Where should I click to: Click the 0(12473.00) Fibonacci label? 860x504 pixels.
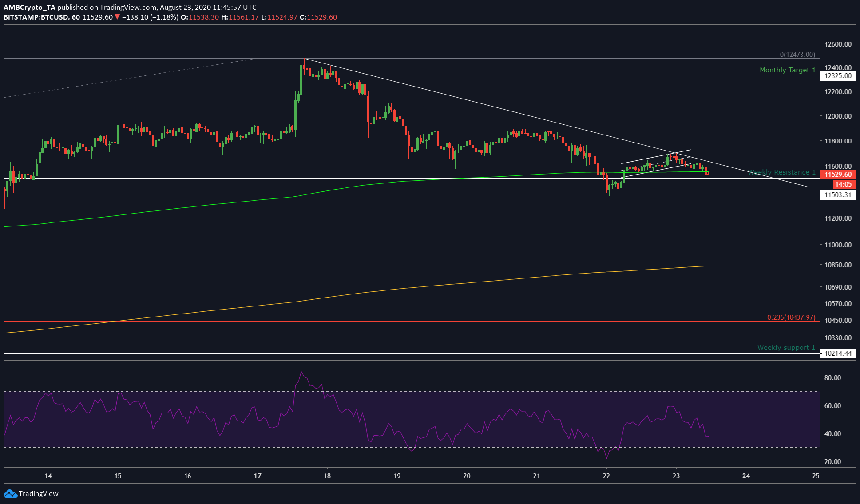pos(797,55)
